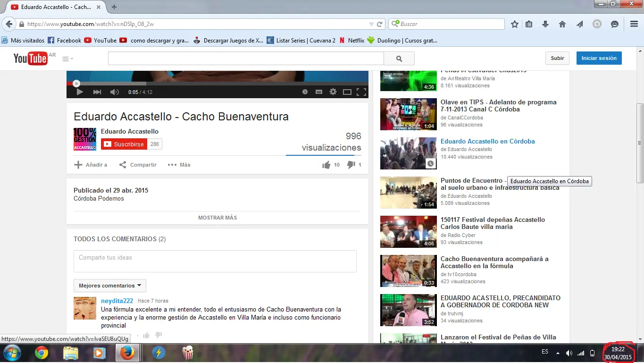Open the Eduardo Accastello channel link
This screenshot has width=644, height=363.
(x=130, y=131)
